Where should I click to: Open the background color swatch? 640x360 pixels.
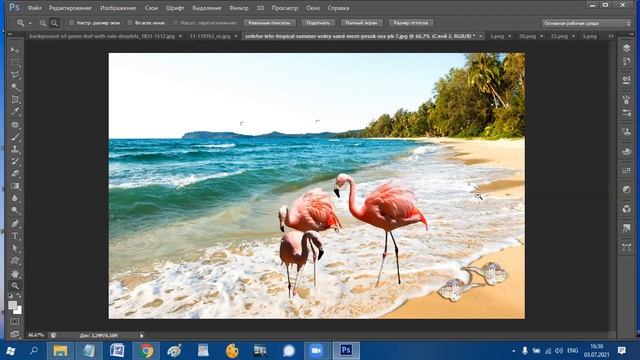click(x=18, y=311)
